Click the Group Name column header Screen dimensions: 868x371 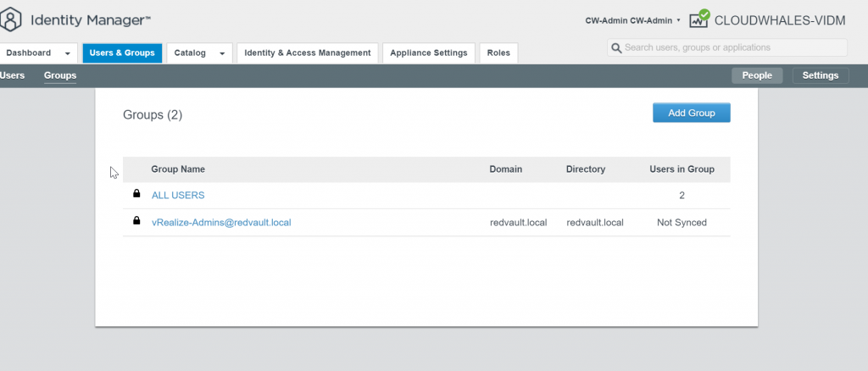[178, 169]
